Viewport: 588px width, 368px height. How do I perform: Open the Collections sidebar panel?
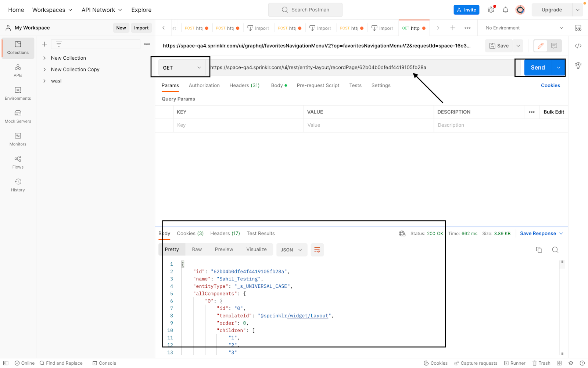pos(18,48)
